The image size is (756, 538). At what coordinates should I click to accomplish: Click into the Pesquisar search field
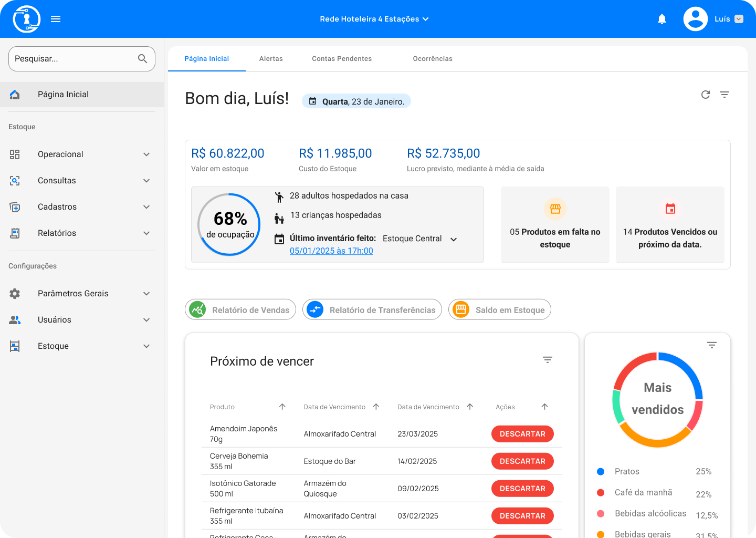pyautogui.click(x=73, y=59)
